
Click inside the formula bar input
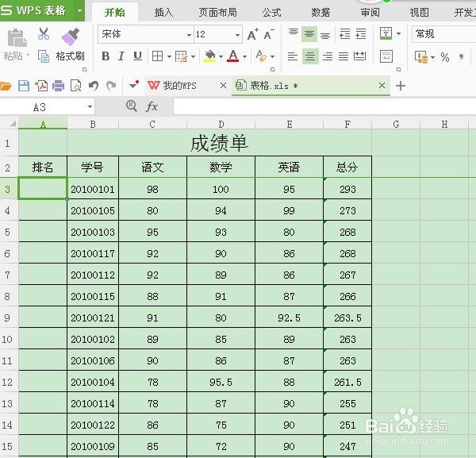point(324,107)
